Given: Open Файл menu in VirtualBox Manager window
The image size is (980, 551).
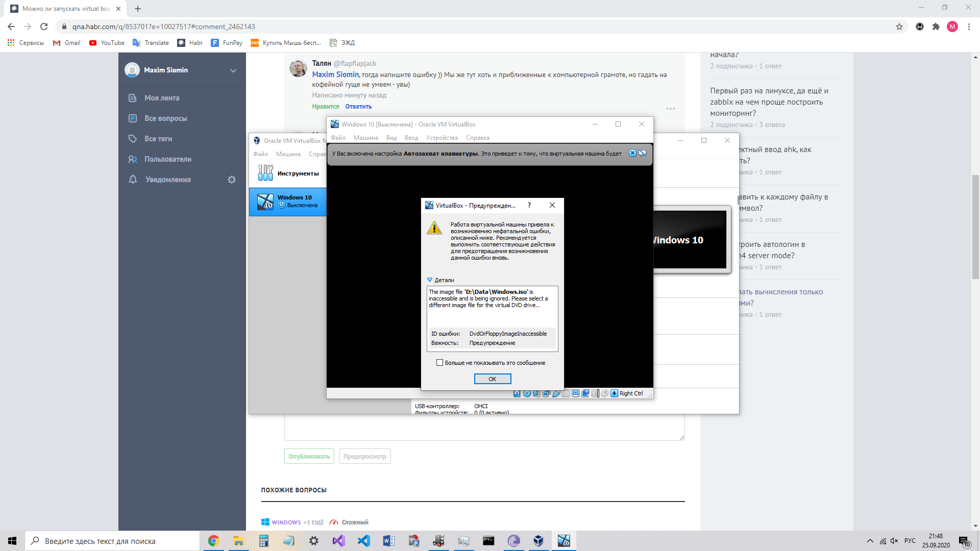Looking at the screenshot, I should pos(260,154).
